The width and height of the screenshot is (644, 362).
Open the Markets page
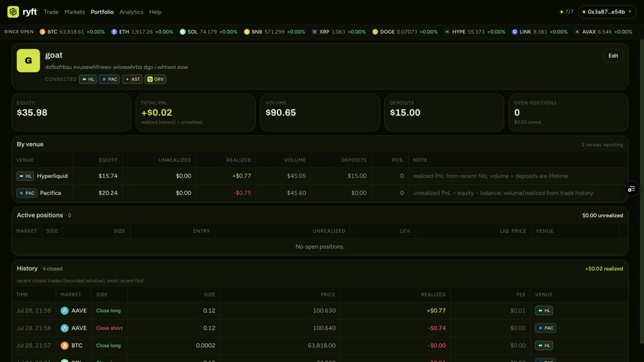pyautogui.click(x=75, y=12)
